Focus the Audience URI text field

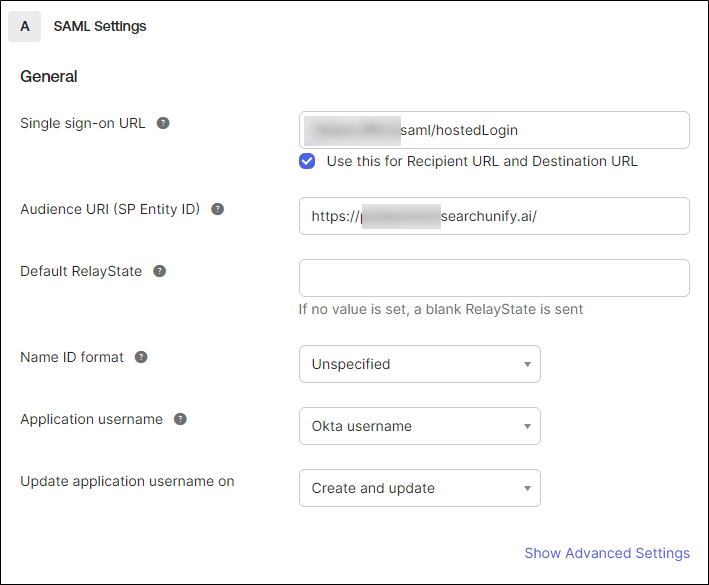click(494, 216)
